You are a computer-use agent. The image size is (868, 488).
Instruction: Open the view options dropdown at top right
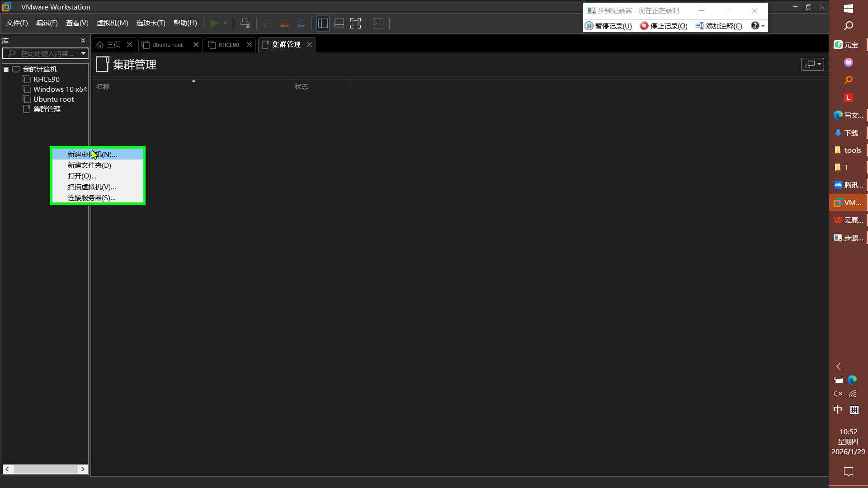(x=812, y=64)
